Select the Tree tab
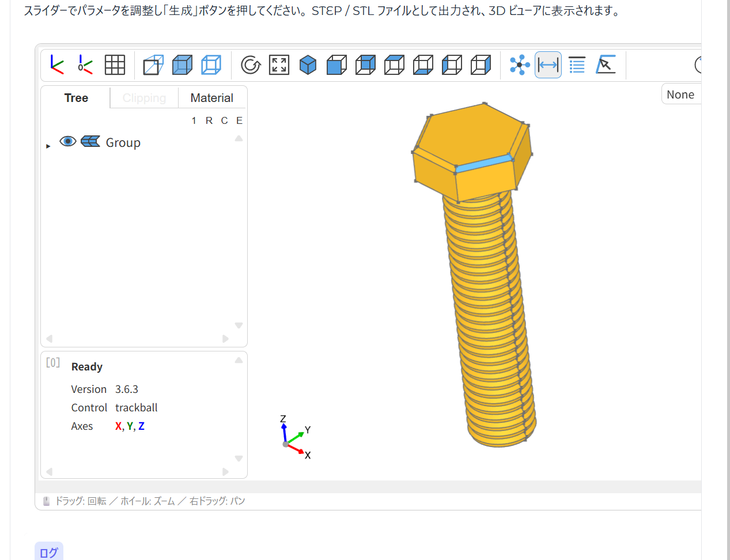The height and width of the screenshot is (560, 730). (x=76, y=98)
